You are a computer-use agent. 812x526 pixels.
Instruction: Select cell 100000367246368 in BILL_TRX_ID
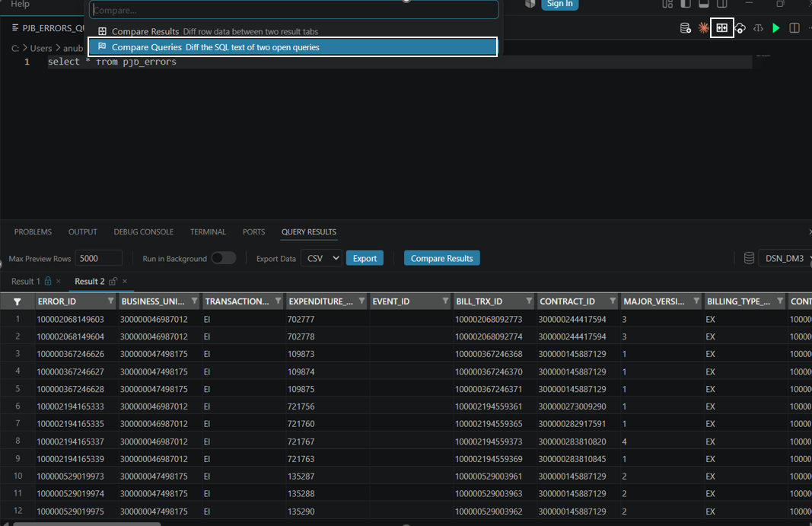[489, 354]
